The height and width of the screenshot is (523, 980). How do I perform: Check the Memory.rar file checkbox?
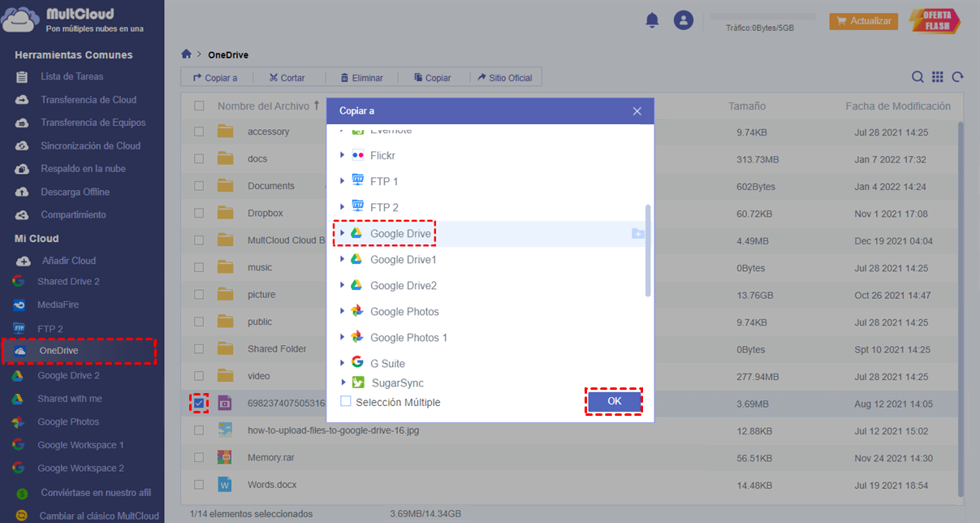[x=200, y=458]
